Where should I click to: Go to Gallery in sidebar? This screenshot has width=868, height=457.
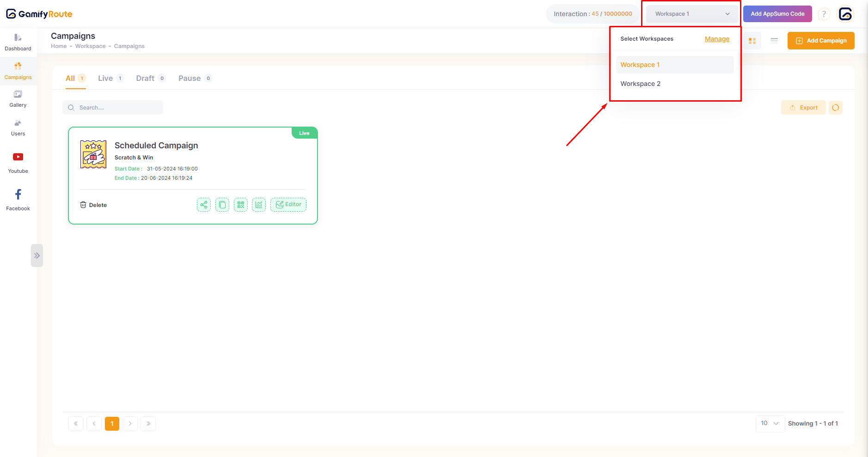pos(18,99)
